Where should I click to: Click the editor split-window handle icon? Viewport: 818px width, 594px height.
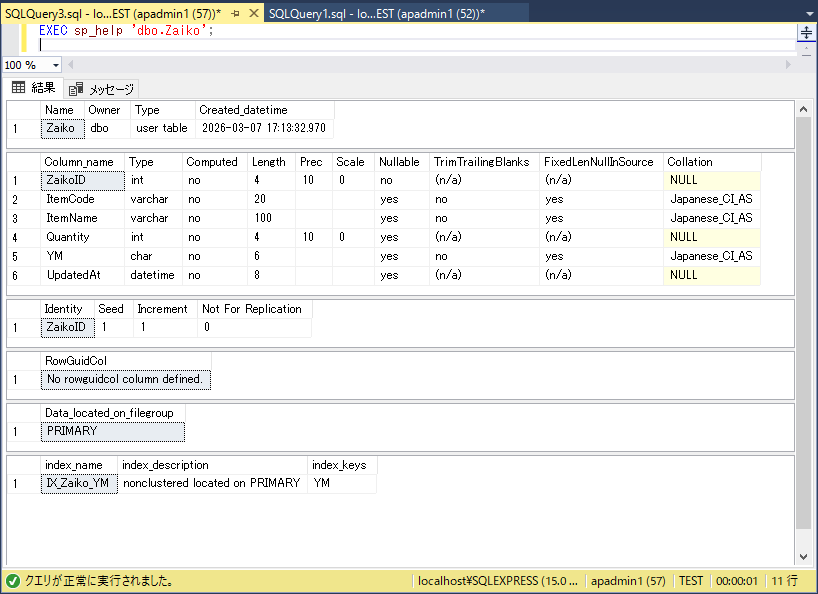806,32
